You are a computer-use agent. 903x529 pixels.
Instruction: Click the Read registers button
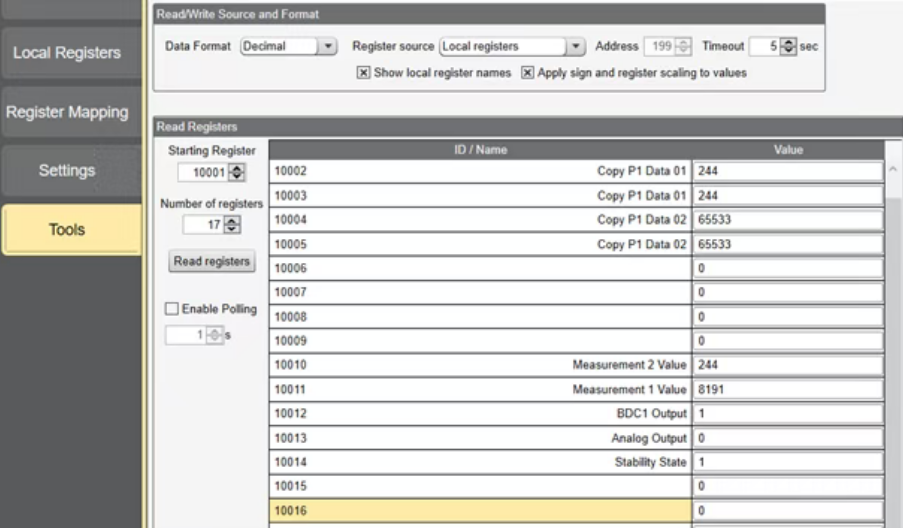(212, 262)
